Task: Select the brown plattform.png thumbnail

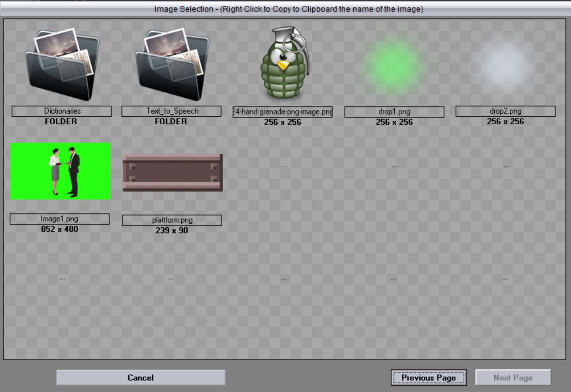Action: tap(173, 173)
